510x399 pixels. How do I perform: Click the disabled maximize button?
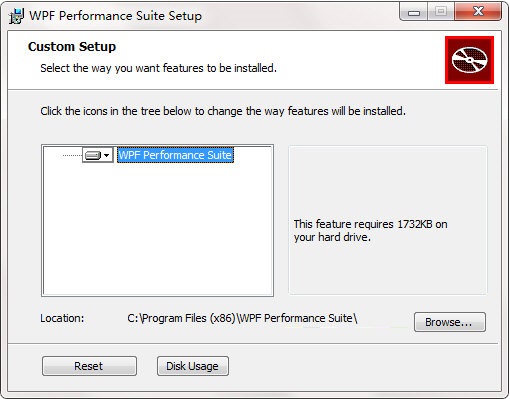tap(441, 12)
